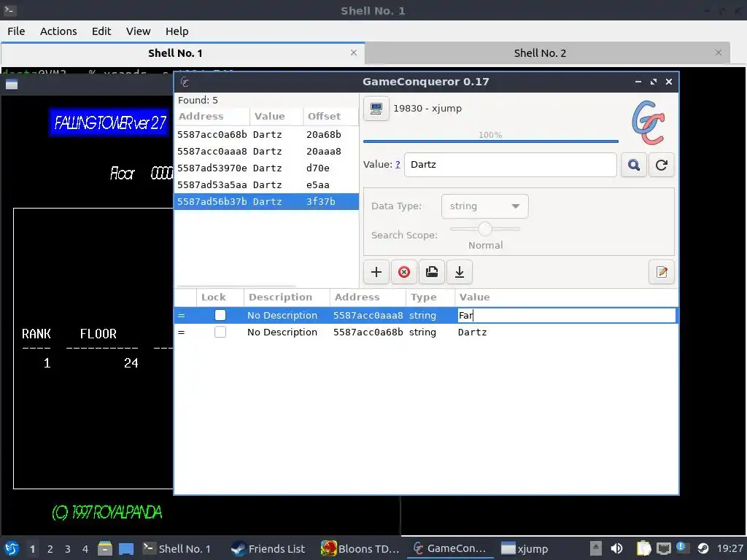Click the select process computer icon
Viewport: 747px width, 560px height.
click(x=376, y=109)
